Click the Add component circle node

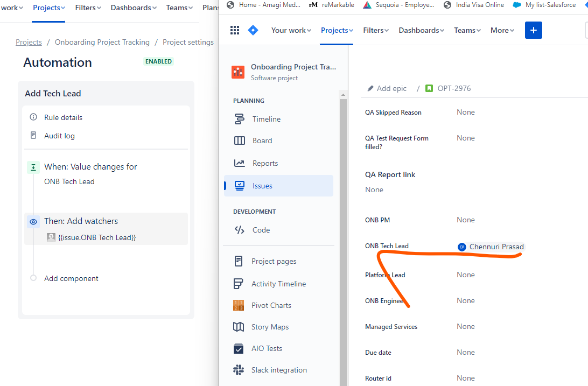(x=33, y=278)
